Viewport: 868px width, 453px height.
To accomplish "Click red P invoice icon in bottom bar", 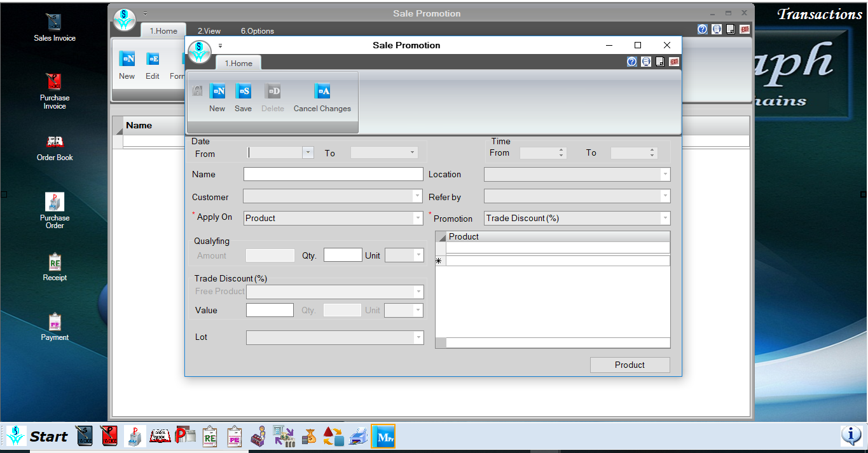I will click(x=109, y=436).
